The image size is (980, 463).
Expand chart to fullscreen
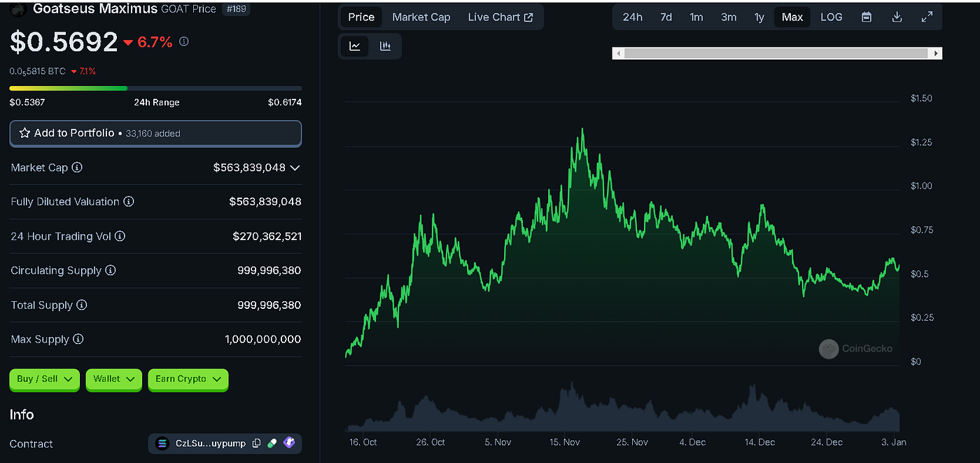coord(927,17)
